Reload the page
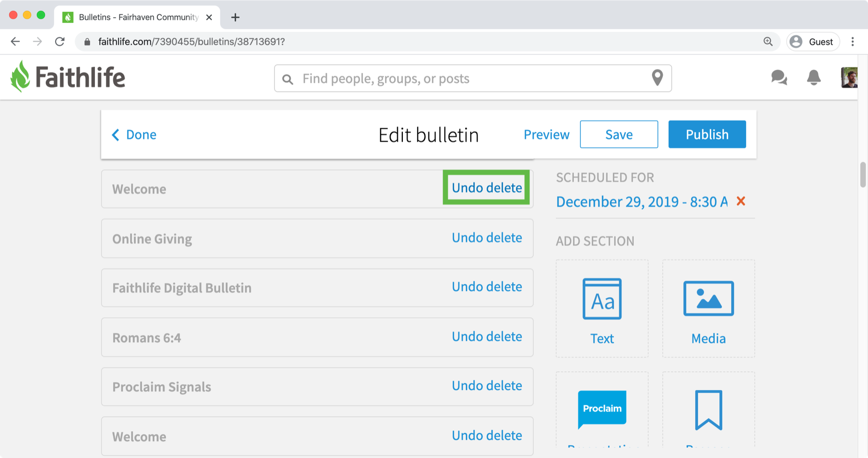Image resolution: width=868 pixels, height=458 pixels. click(60, 42)
